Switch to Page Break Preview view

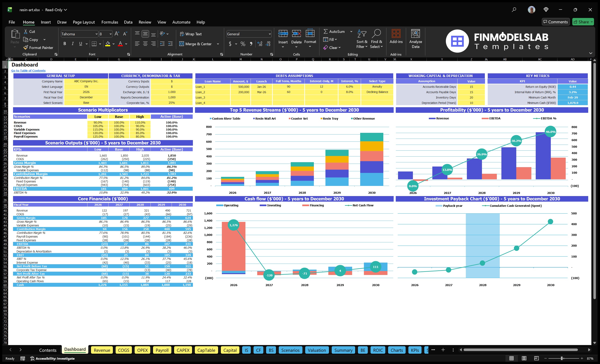point(537,358)
